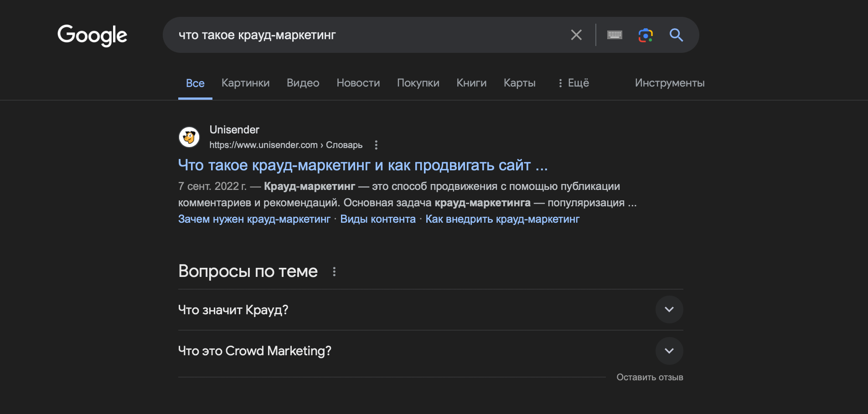Open result title Что такое крауд-маркетинг

pyautogui.click(x=363, y=165)
